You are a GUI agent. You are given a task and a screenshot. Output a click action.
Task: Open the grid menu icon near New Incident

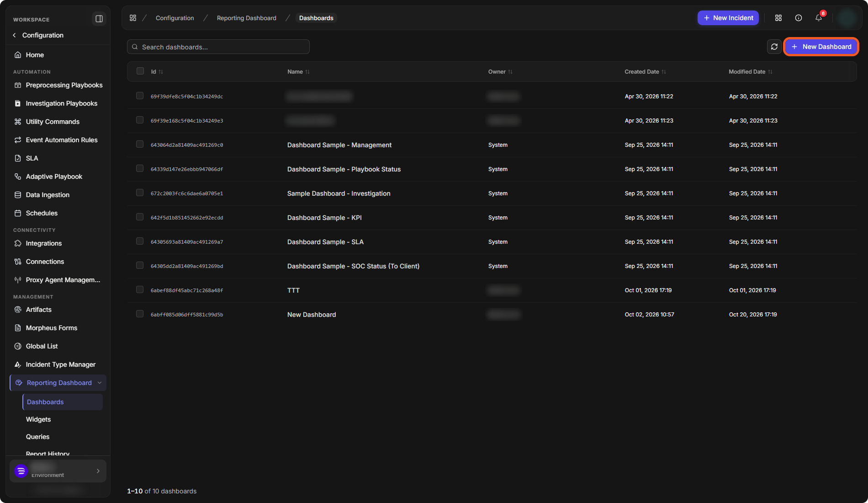778,18
